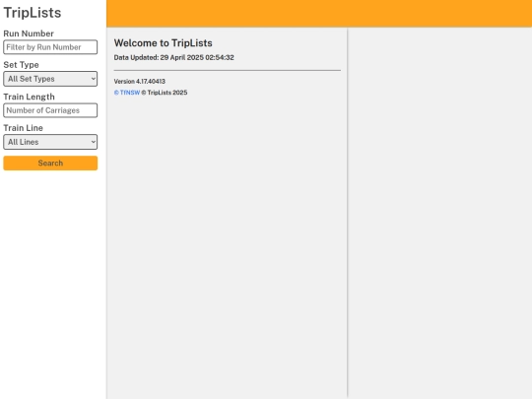Click the orange Search button
532x399 pixels.
pos(50,164)
